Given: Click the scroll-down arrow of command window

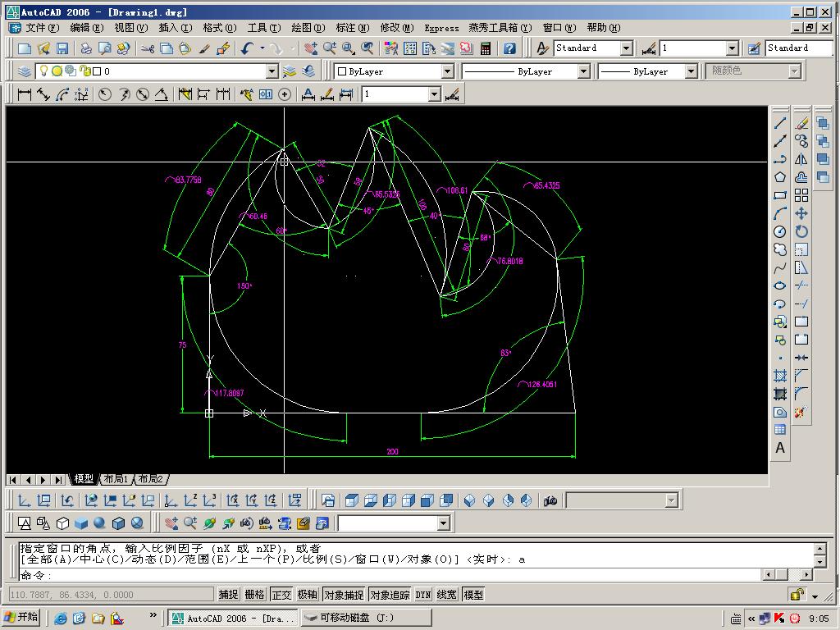Looking at the screenshot, I should [820, 561].
